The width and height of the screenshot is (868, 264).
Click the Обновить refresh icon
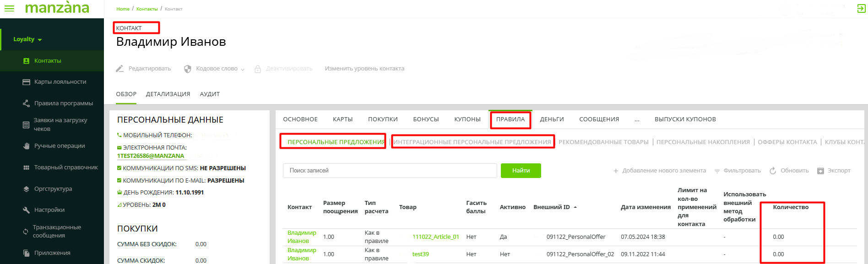773,171
